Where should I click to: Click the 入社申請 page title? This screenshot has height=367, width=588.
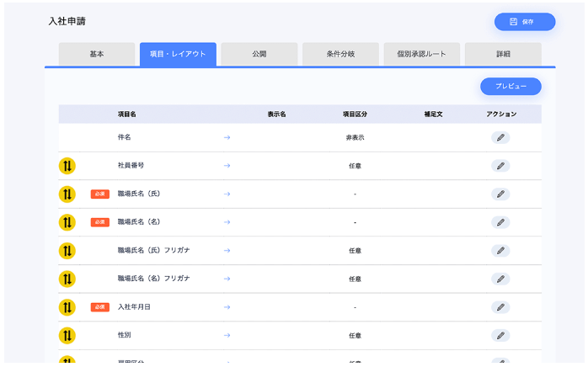[x=67, y=21]
